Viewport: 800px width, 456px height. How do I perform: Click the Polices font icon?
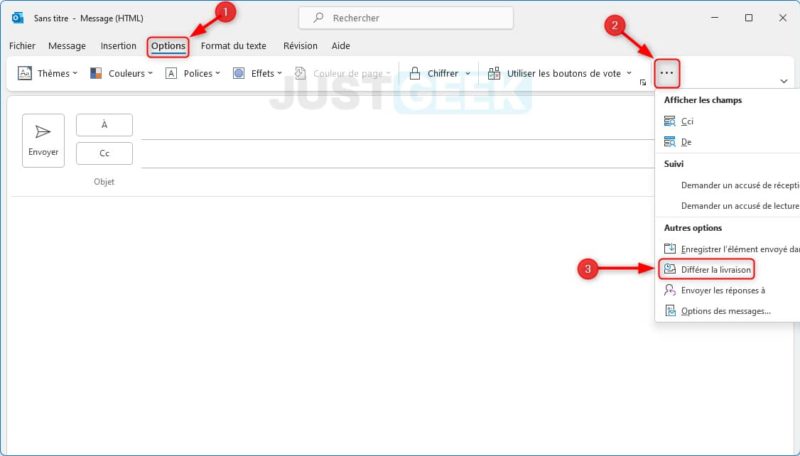171,73
